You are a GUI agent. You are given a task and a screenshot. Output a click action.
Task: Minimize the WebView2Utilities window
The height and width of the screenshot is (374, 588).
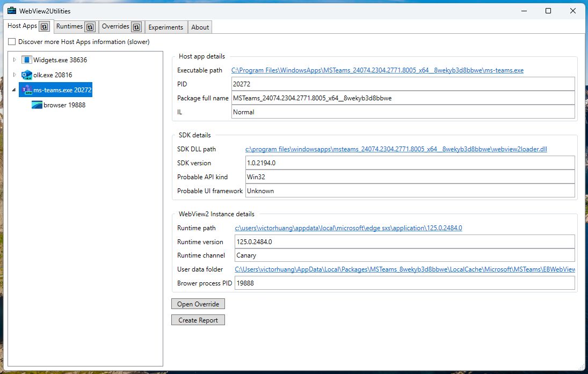point(524,11)
